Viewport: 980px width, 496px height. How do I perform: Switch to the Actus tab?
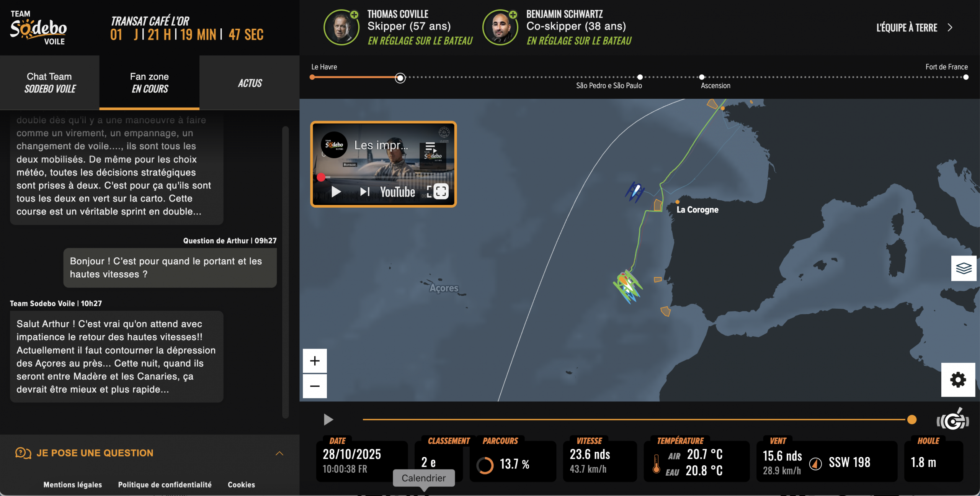pyautogui.click(x=250, y=83)
